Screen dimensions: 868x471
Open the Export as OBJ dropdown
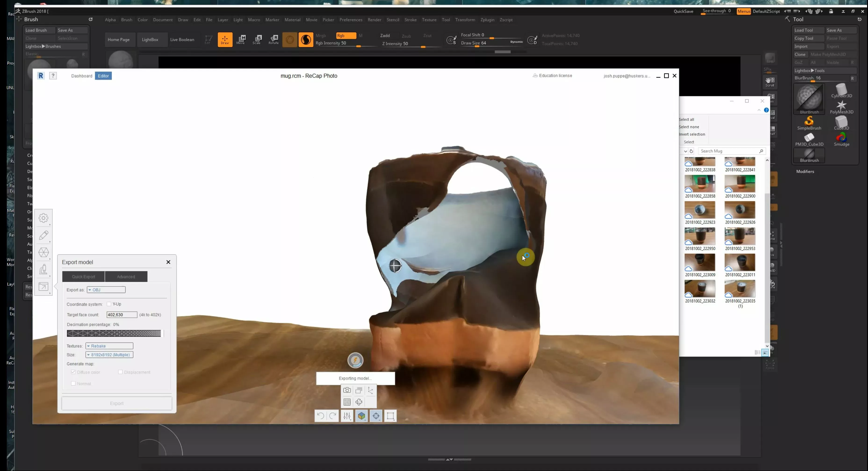point(106,290)
